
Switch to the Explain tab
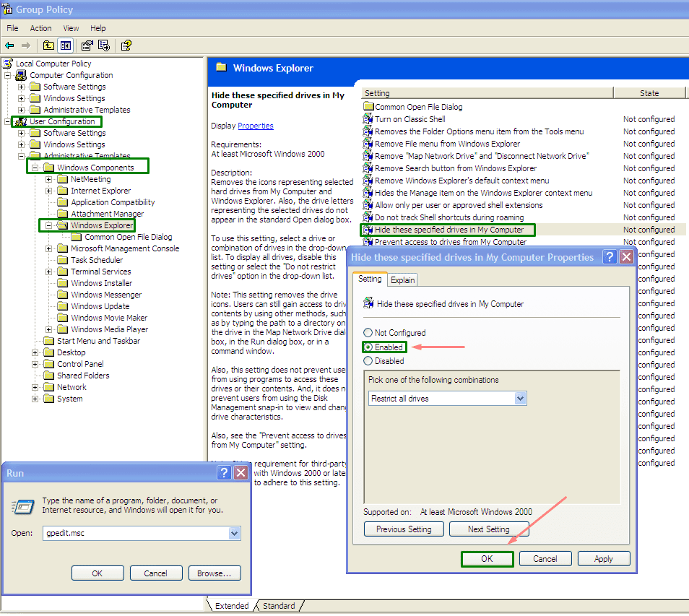click(402, 280)
